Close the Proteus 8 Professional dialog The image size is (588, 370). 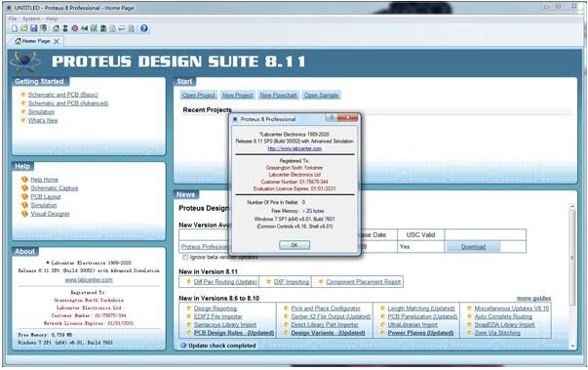pyautogui.click(x=347, y=118)
